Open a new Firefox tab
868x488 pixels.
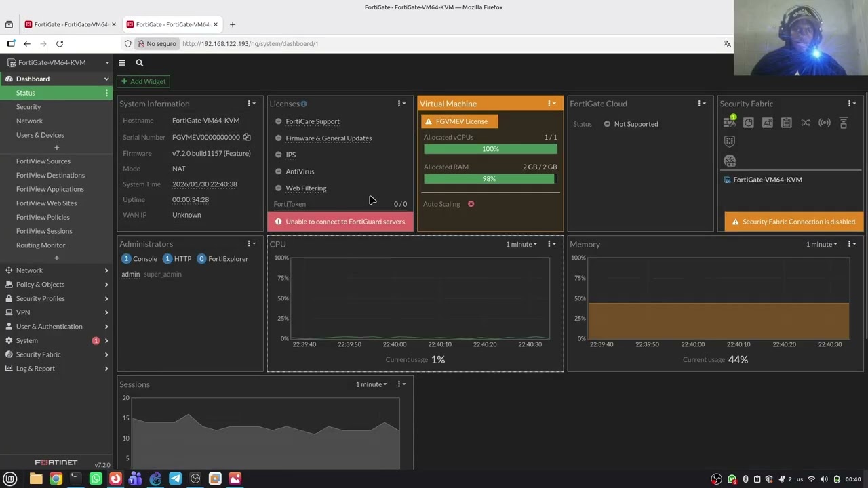(233, 24)
